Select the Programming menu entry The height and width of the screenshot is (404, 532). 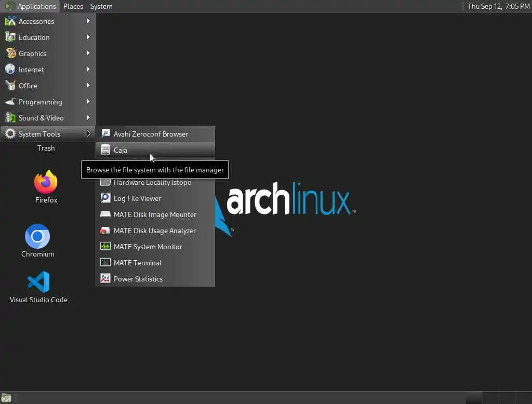pos(48,101)
